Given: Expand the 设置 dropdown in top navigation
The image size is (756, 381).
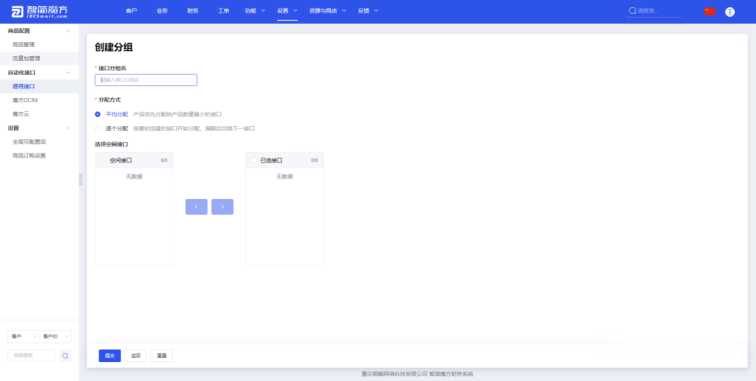Looking at the screenshot, I should point(287,11).
